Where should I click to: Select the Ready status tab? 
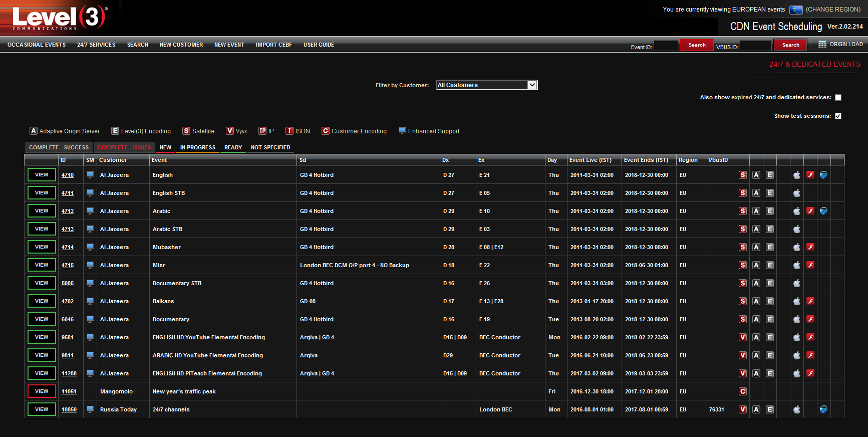tap(233, 147)
